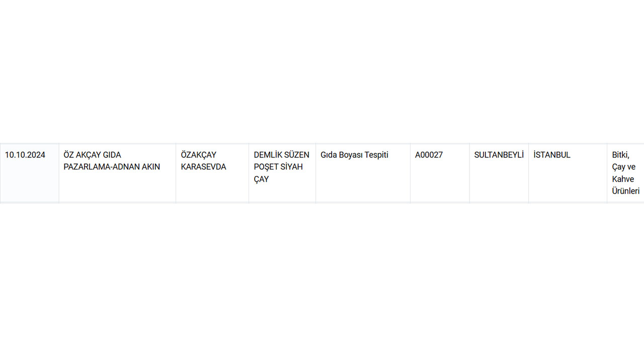Viewport: 644px width, 362px height.
Task: Click uppercase ÇAY on the product's last line
Action: click(261, 179)
